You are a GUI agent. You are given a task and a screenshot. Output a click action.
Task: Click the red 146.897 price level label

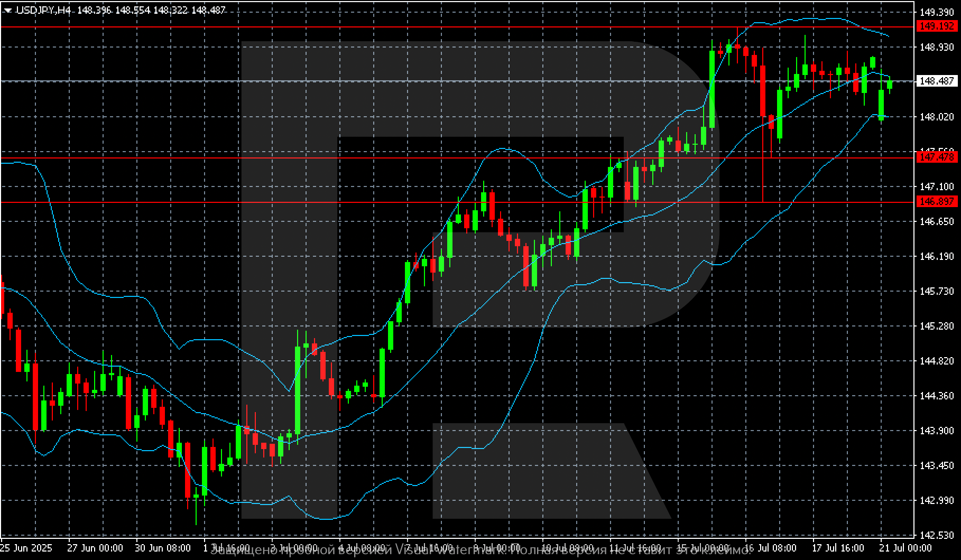[937, 202]
